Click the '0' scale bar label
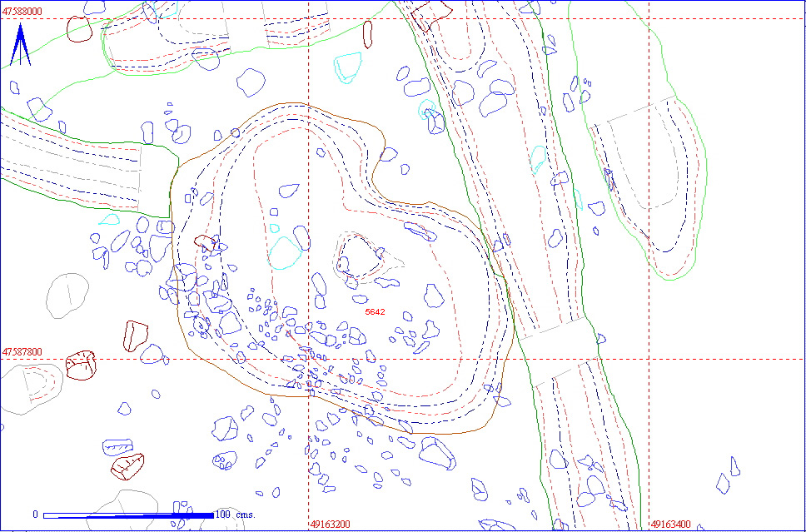 [x=35, y=514]
